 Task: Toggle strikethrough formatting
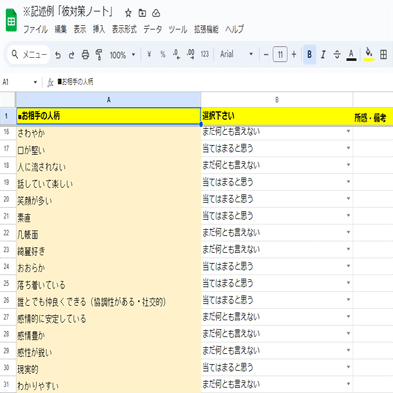click(337, 54)
